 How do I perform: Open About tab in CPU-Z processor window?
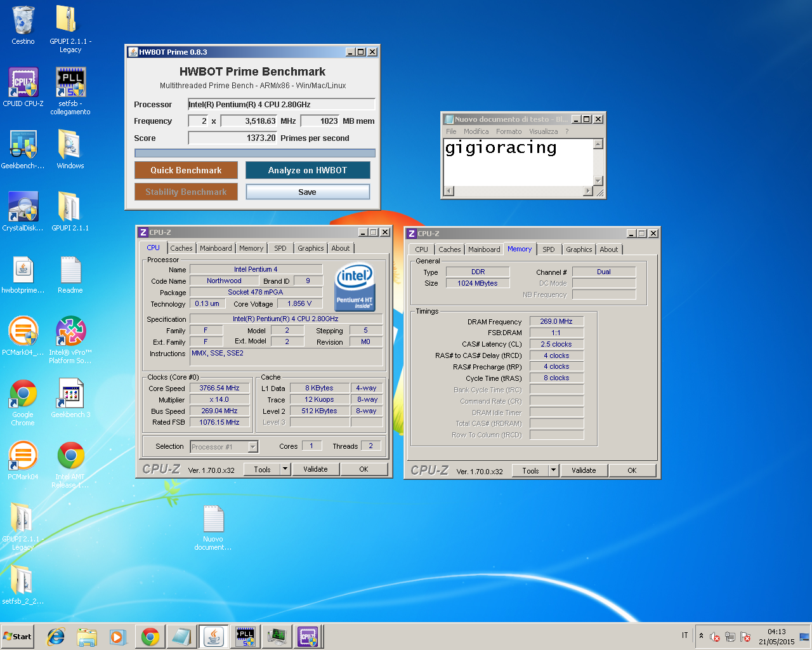coord(341,248)
